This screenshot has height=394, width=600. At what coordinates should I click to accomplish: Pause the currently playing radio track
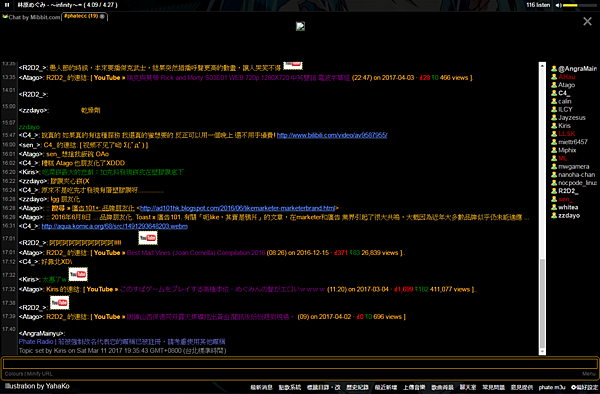[x=7, y=5]
